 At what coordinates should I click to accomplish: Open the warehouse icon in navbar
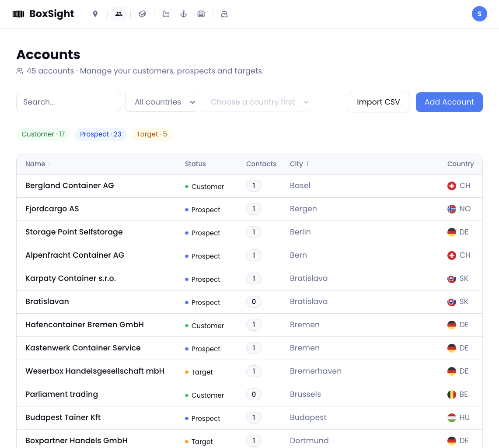[x=201, y=14]
